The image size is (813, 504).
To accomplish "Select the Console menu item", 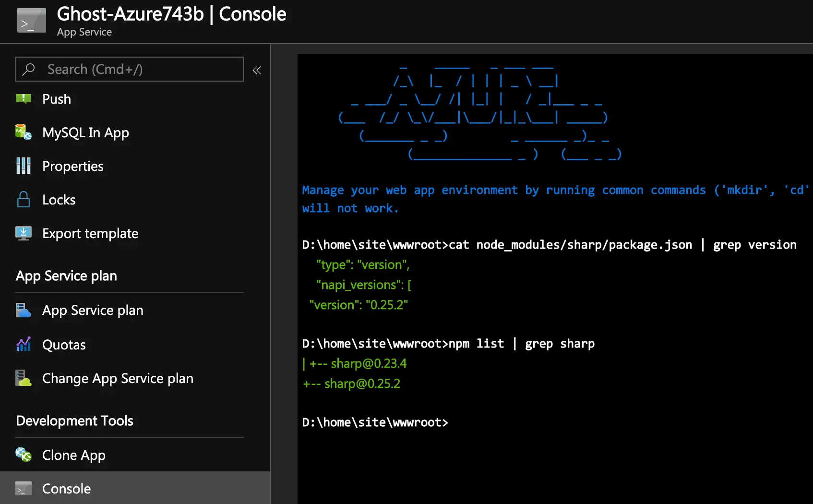I will pyautogui.click(x=135, y=488).
